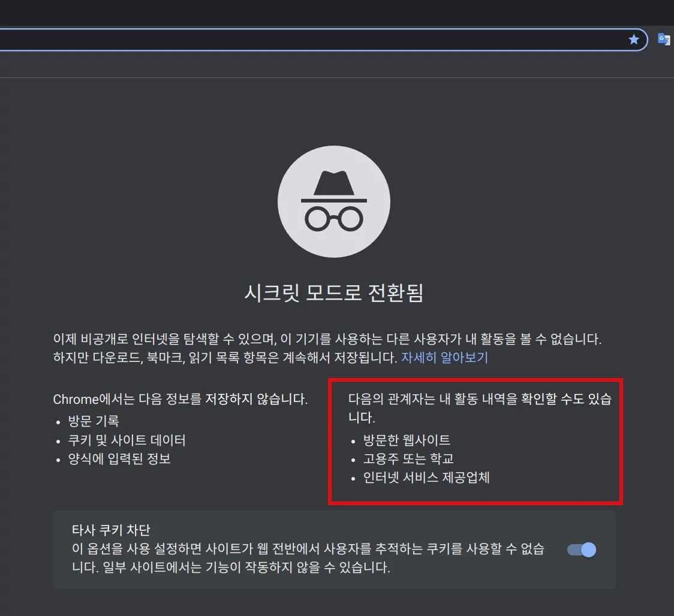Screen dimensions: 674x616
Task: Click the 시크릿 모드로 전환됨 heading
Action: (334, 293)
